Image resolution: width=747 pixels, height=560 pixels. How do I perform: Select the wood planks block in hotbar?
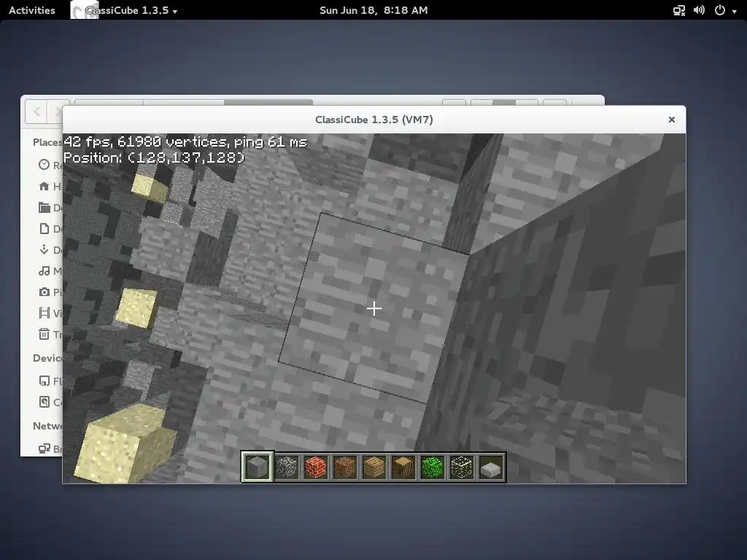click(x=374, y=467)
